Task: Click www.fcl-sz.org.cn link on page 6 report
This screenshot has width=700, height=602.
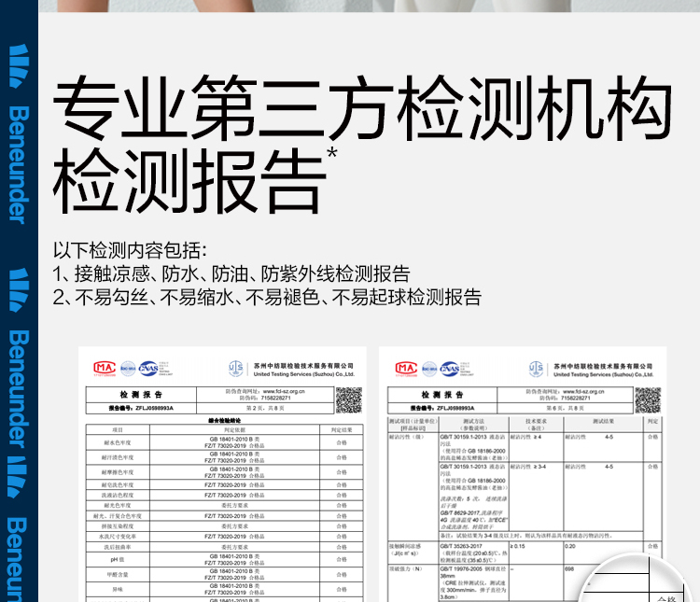Action: point(583,392)
